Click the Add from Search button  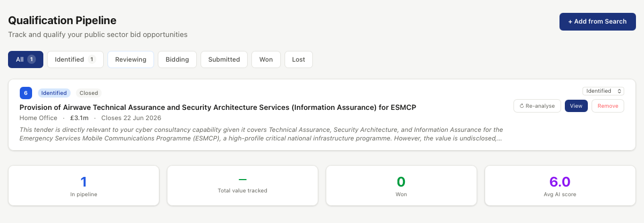pos(597,21)
